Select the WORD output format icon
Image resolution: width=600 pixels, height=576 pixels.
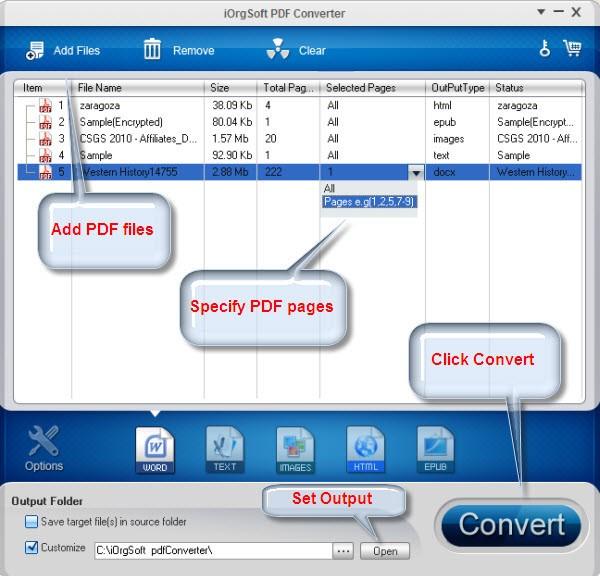(x=155, y=448)
